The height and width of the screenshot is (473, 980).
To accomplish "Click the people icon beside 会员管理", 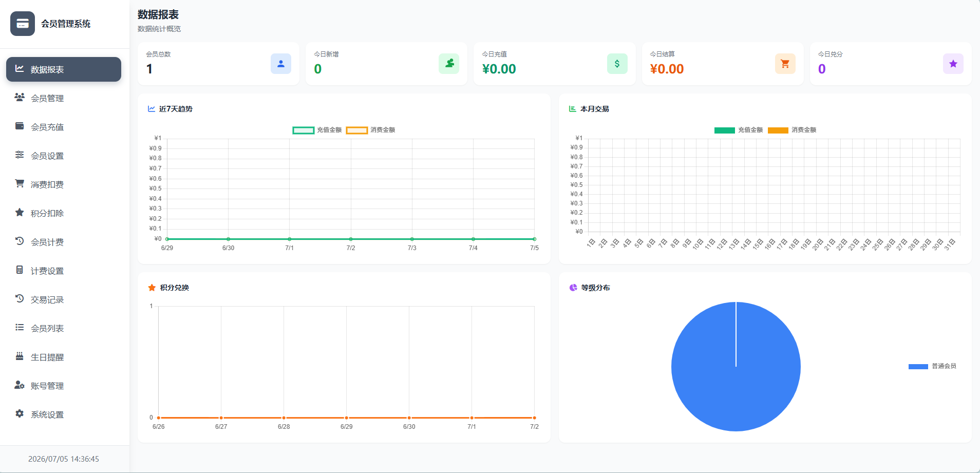I will click(20, 97).
